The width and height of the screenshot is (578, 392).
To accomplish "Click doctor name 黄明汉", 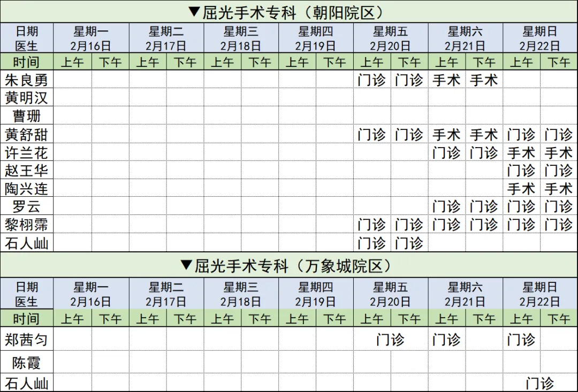I will click(x=27, y=98).
